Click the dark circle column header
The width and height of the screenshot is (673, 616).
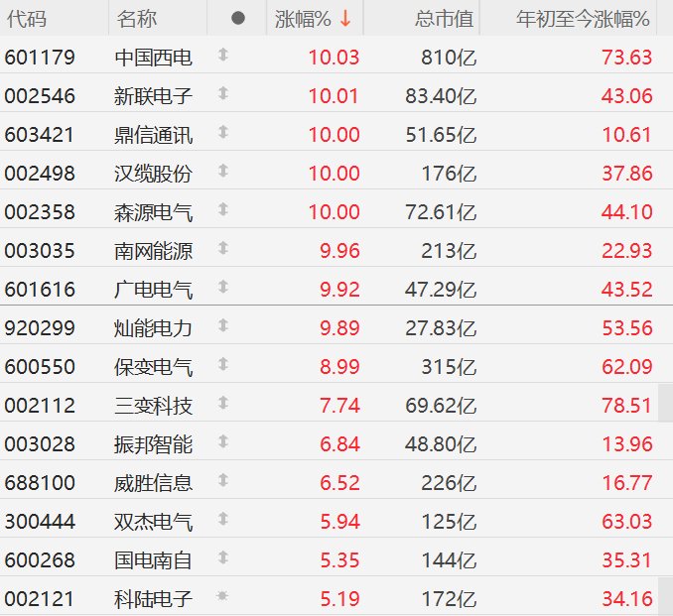238,18
